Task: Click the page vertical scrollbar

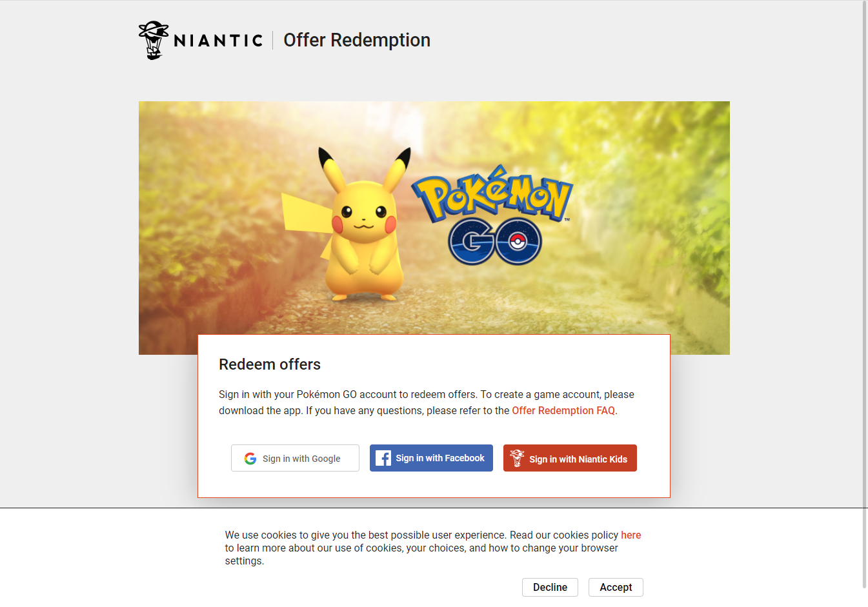Action: [x=865, y=294]
